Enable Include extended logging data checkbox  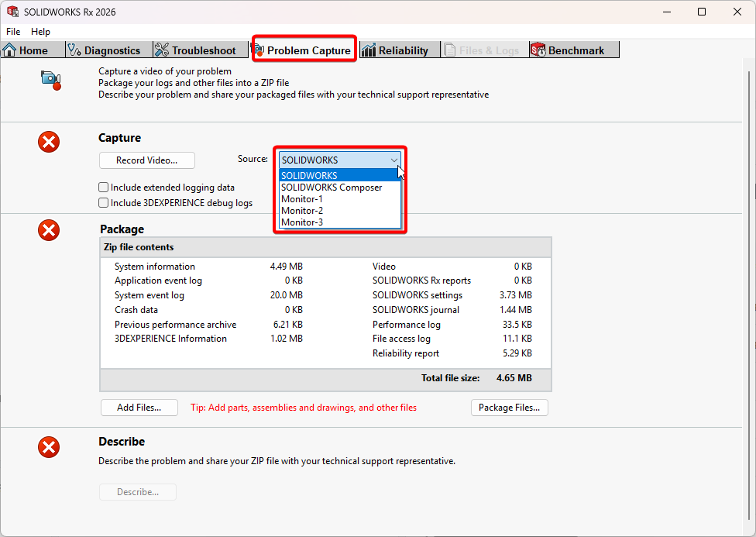pyautogui.click(x=103, y=188)
